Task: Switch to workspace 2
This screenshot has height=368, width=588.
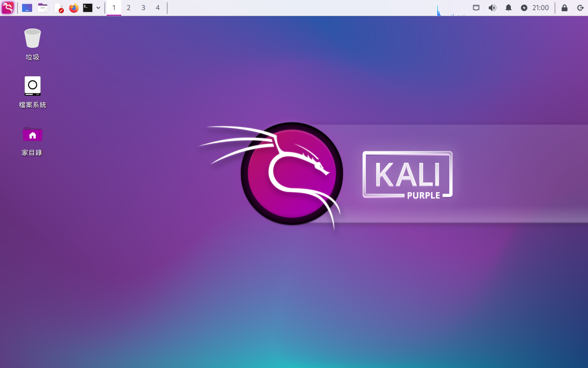Action: point(129,8)
